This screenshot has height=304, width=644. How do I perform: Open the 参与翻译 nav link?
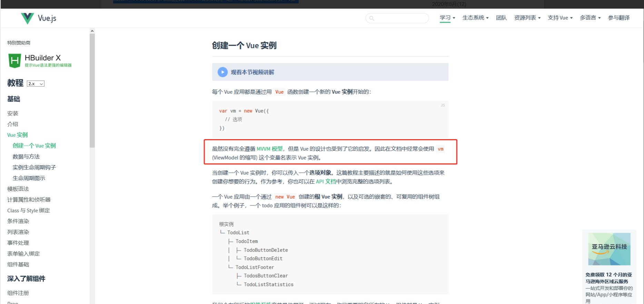pyautogui.click(x=619, y=18)
